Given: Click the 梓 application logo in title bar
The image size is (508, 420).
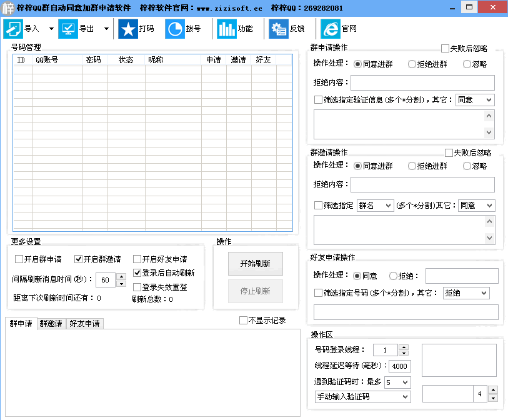Looking at the screenshot, I should (x=7, y=8).
